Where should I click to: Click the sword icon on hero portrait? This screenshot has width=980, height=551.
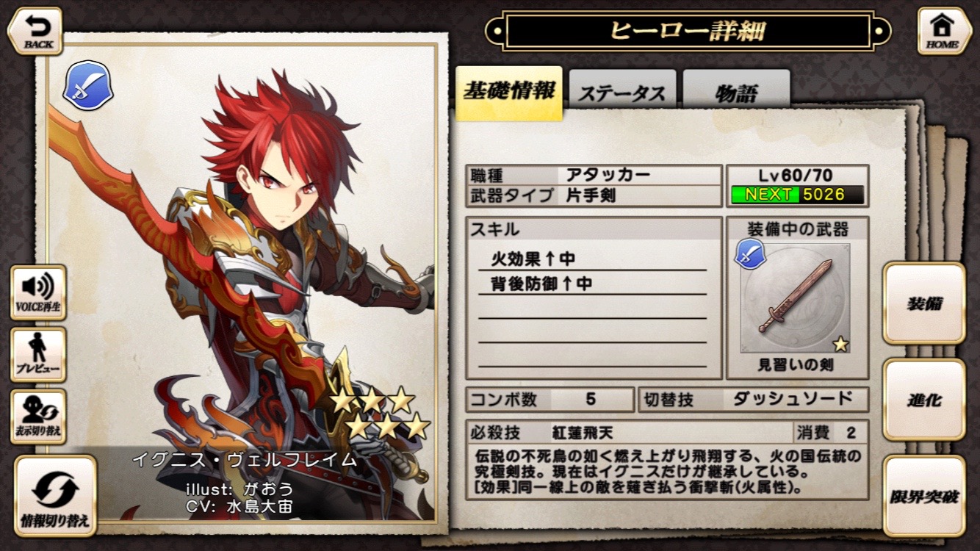[x=88, y=85]
